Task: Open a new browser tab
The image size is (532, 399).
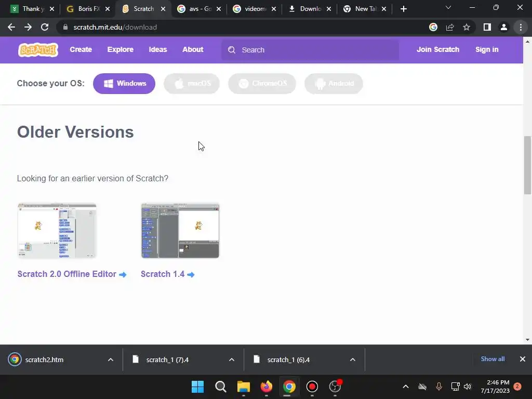Action: click(403, 9)
